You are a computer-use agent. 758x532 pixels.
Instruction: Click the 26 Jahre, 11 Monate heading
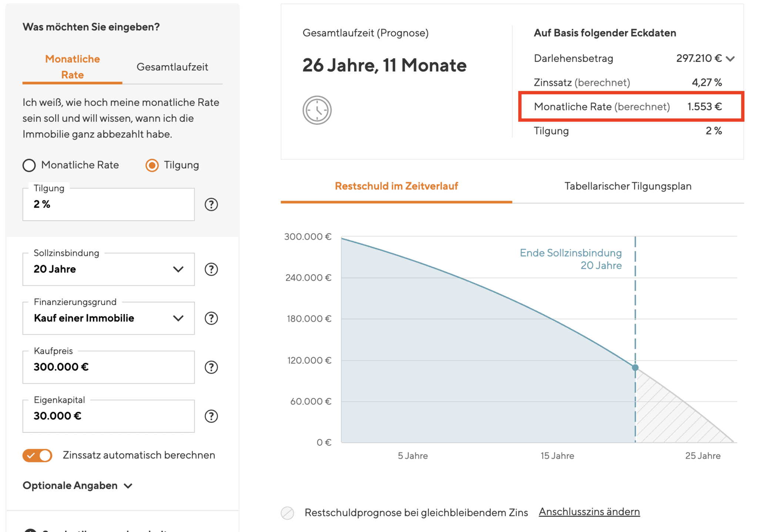(384, 65)
